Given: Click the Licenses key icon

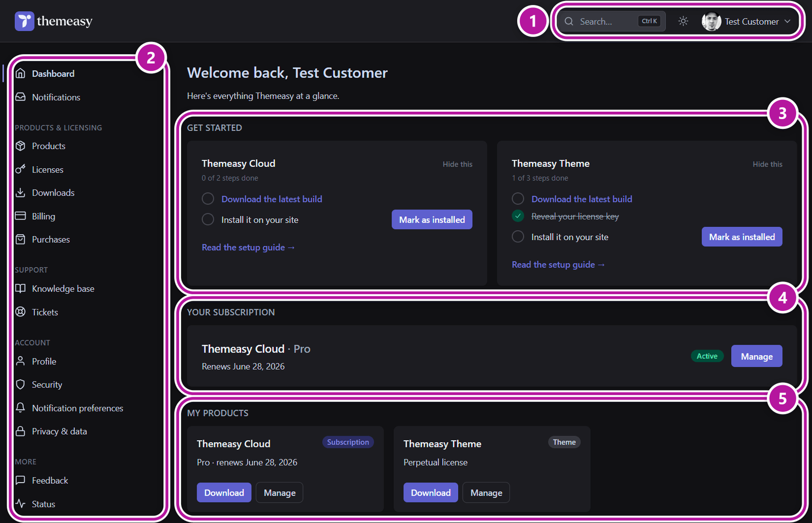Looking at the screenshot, I should [20, 169].
